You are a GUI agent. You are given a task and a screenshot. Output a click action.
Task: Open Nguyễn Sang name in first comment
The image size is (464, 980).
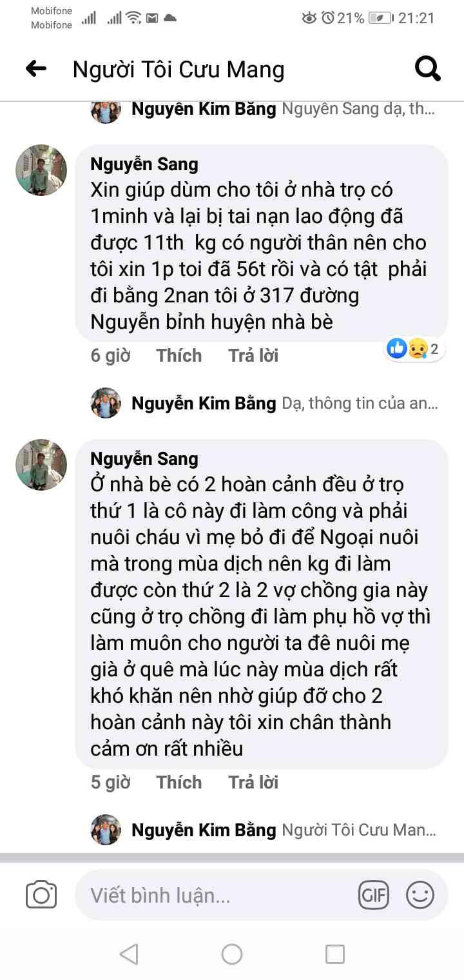(144, 164)
